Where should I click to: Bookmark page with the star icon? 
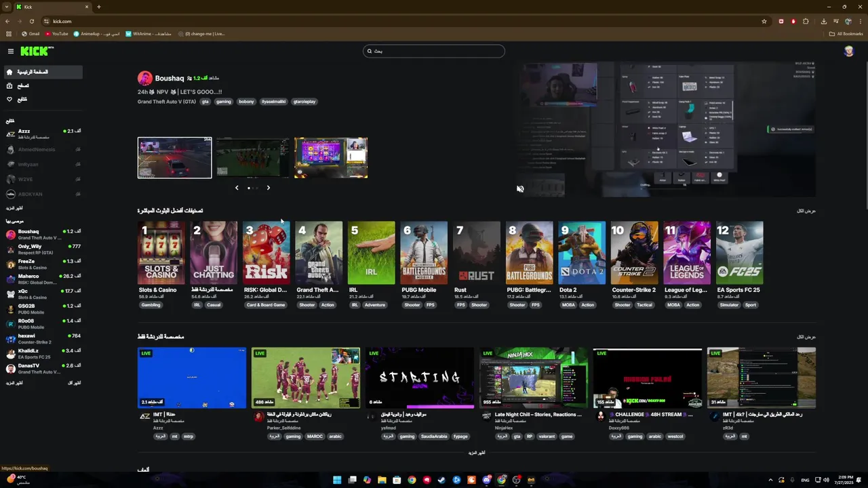coord(764,21)
